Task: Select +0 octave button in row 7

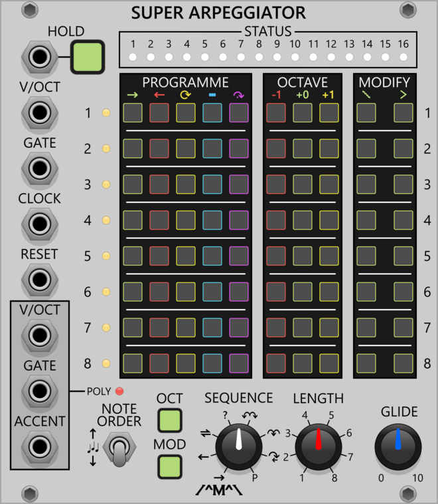Action: (303, 328)
